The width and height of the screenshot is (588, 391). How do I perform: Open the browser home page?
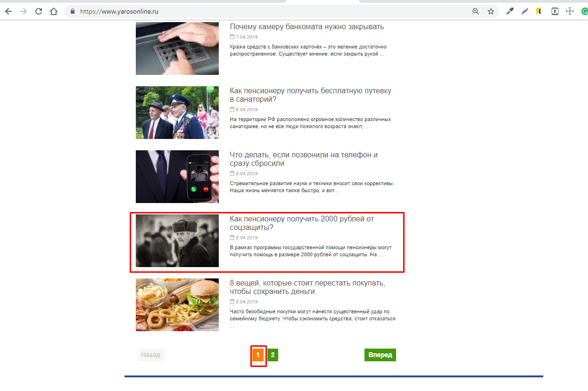click(x=54, y=11)
